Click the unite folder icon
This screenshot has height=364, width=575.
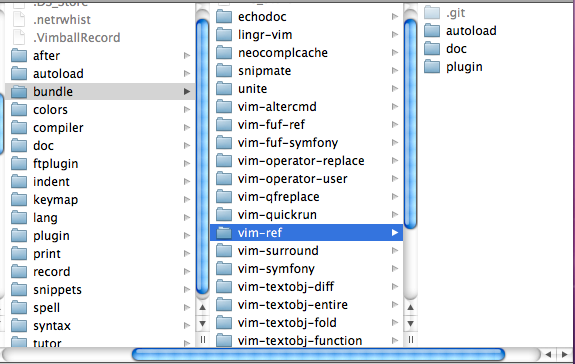coord(224,88)
